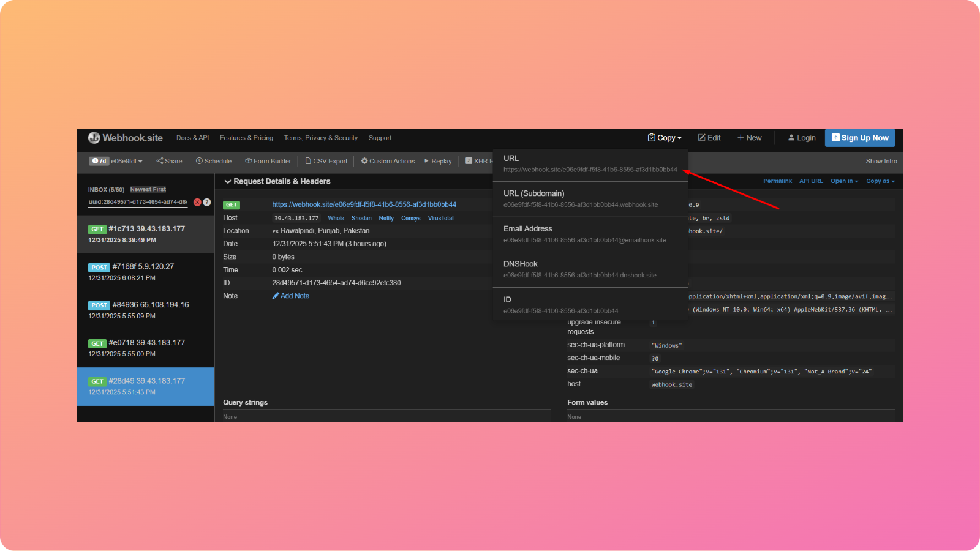The width and height of the screenshot is (980, 551).
Task: Run a VirusTotal lookup on the host
Action: pyautogui.click(x=440, y=217)
